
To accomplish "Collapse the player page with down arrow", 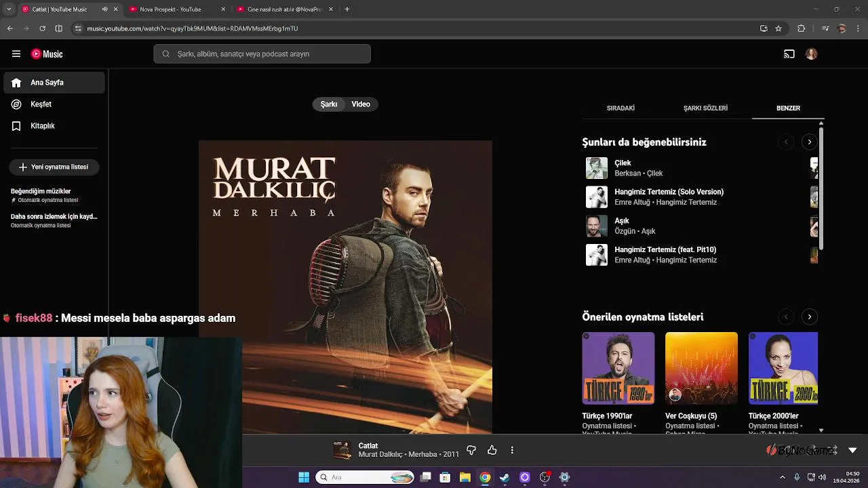I will (x=852, y=450).
